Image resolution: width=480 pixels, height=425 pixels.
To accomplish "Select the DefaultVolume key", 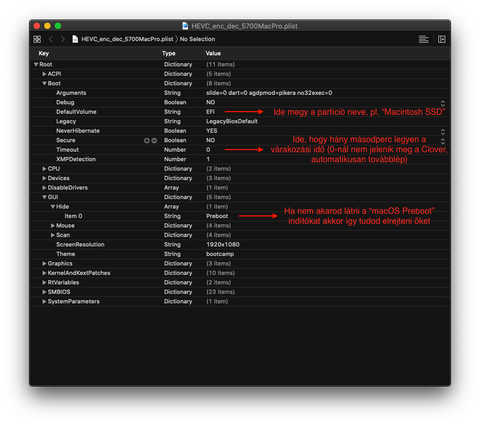I will click(76, 112).
